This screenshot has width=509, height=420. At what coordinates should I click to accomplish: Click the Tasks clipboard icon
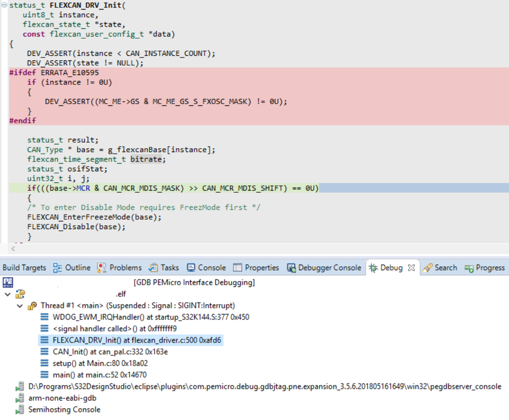153,268
